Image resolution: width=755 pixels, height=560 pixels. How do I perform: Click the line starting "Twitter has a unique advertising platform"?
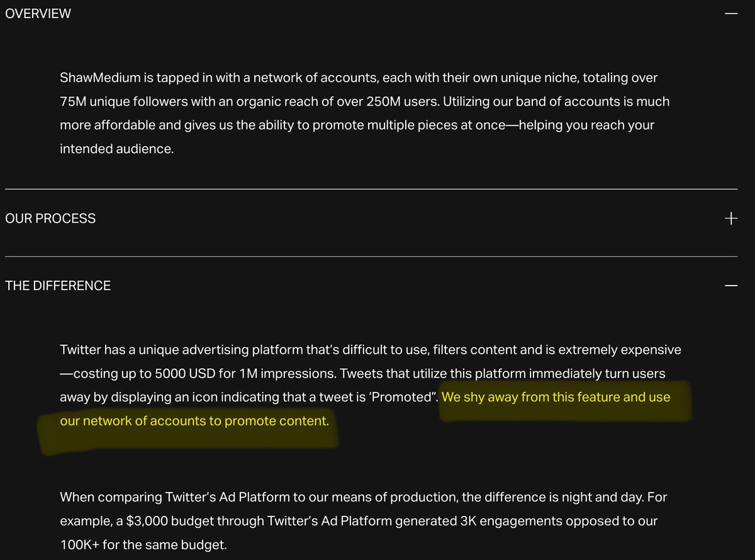pos(371,349)
